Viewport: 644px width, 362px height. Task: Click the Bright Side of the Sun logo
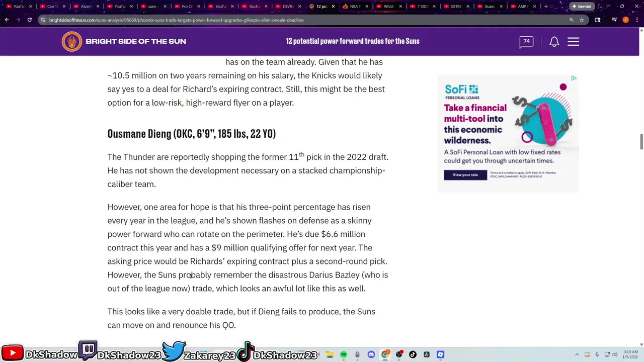tap(124, 41)
